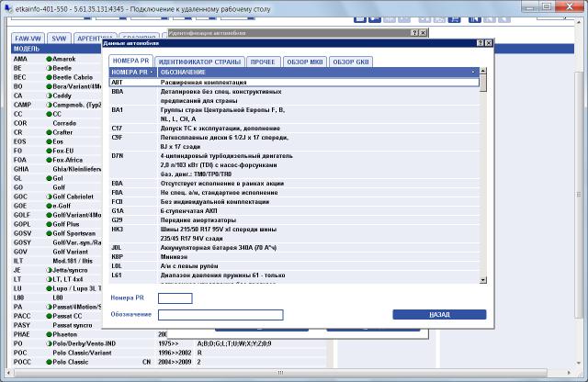Viewport: 588px width, 382px height.
Task: Select the K8P PR number row
Action: [x=294, y=257]
